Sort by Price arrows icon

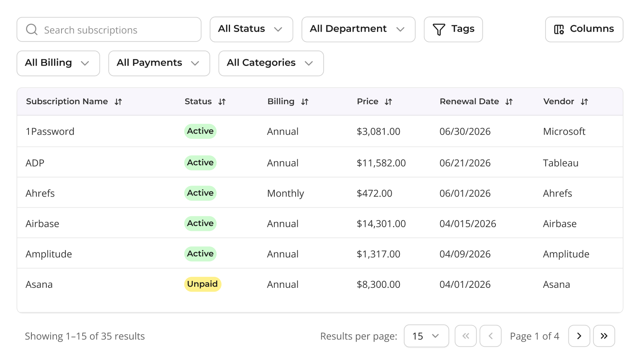click(x=388, y=102)
